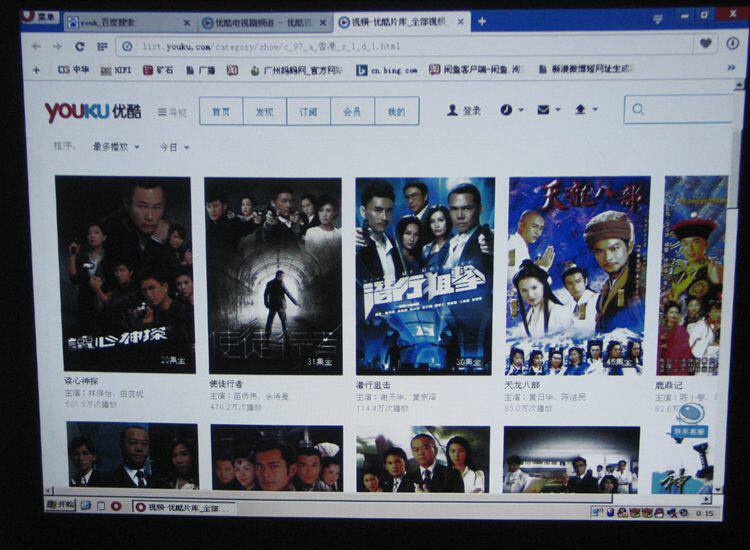
Task: Open messages envelope icon
Action: [x=543, y=110]
